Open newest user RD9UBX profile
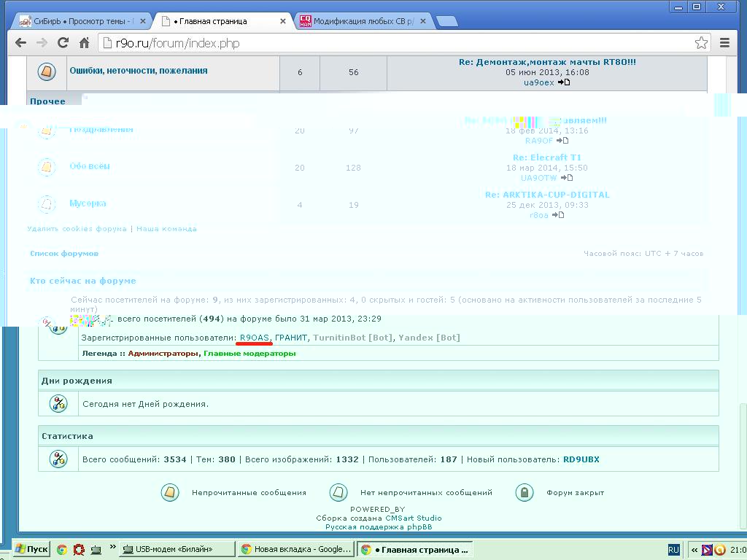 (x=581, y=459)
